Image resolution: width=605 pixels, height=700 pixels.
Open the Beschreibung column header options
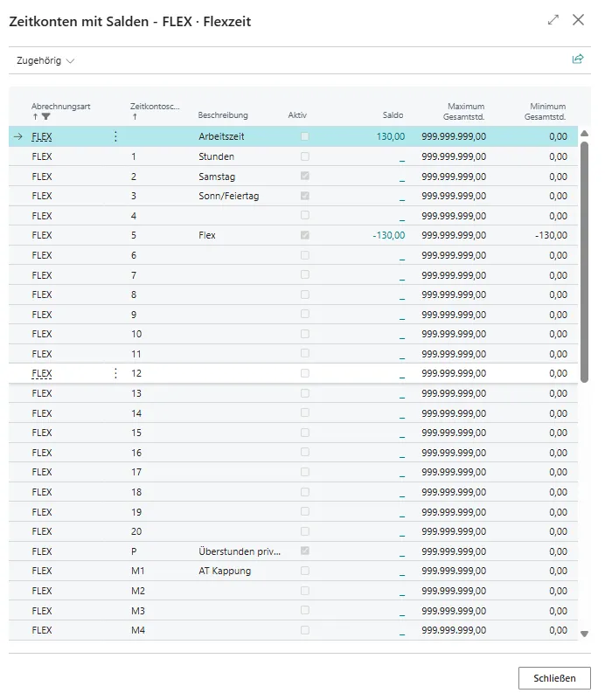tap(223, 115)
